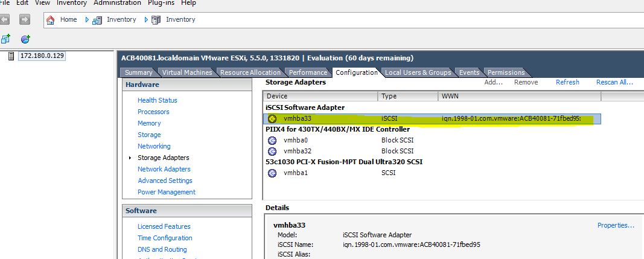Open Properties... for vmhba33
The width and height of the screenshot is (644, 259).
point(616,225)
